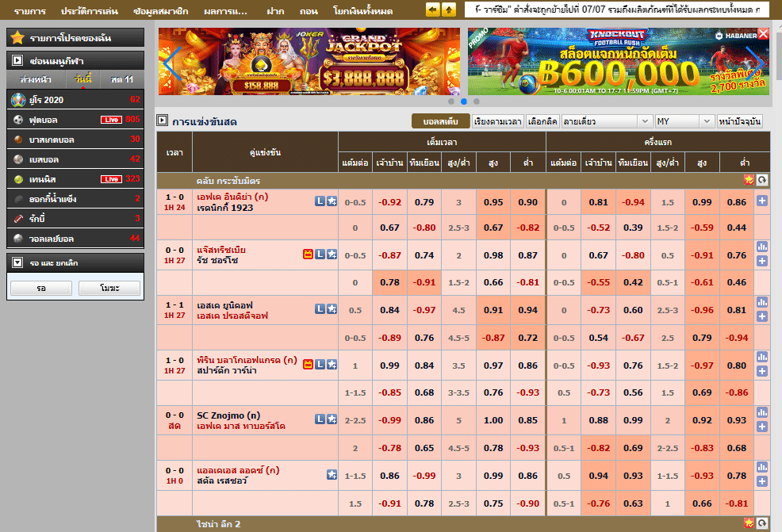Viewport: 782px width, 532px height.
Task: Switch to the วันนี้ tab
Action: (82, 79)
